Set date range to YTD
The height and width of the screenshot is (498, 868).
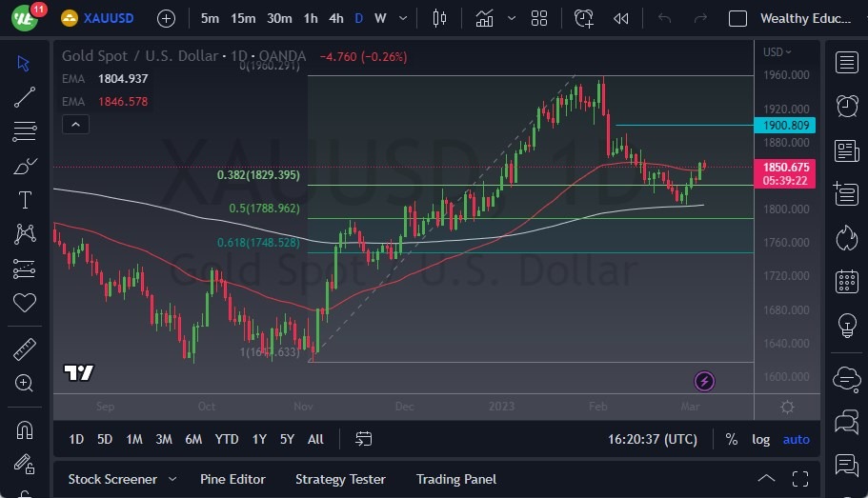[227, 439]
